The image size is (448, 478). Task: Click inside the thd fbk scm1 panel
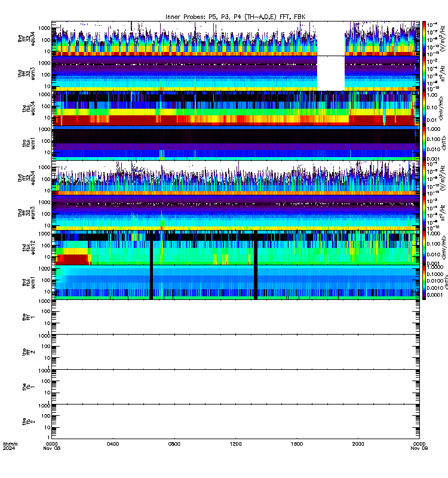pos(235,282)
